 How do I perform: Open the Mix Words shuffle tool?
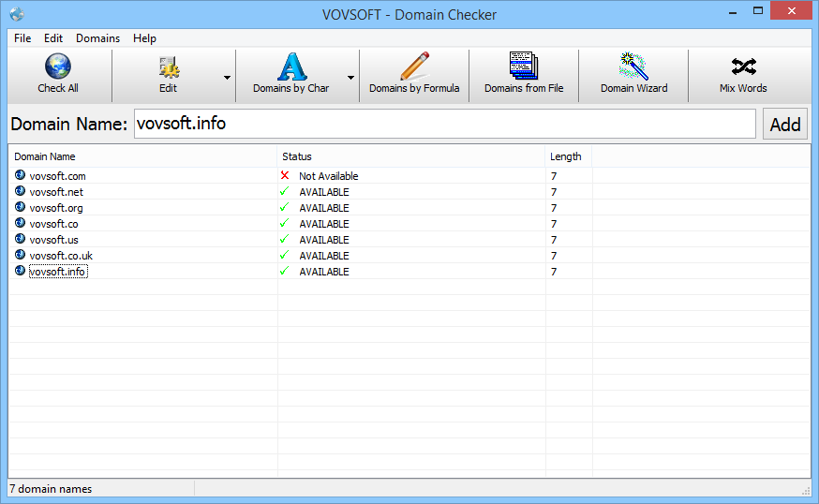coord(743,76)
